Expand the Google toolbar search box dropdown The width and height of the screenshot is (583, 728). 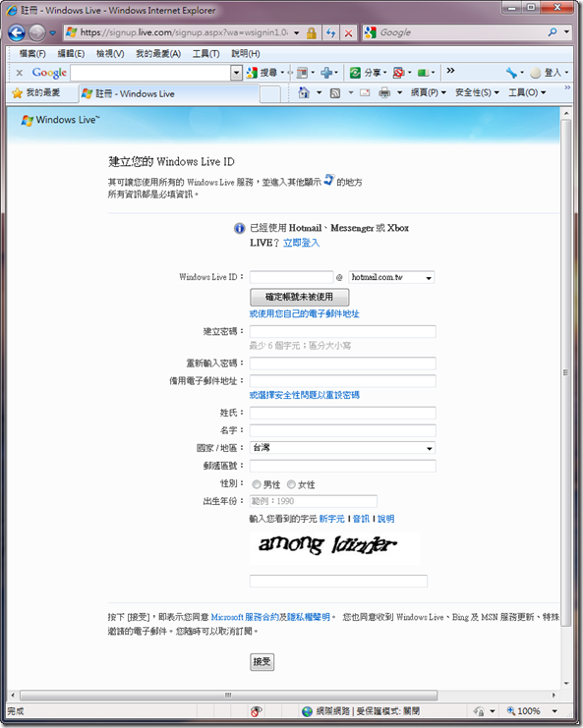pyautogui.click(x=237, y=73)
